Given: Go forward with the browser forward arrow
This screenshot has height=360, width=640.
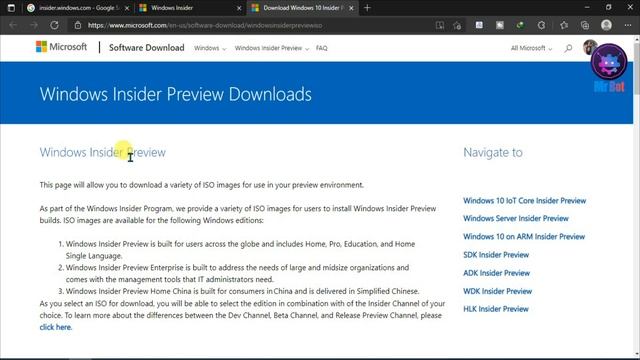Looking at the screenshot, I should [x=34, y=25].
